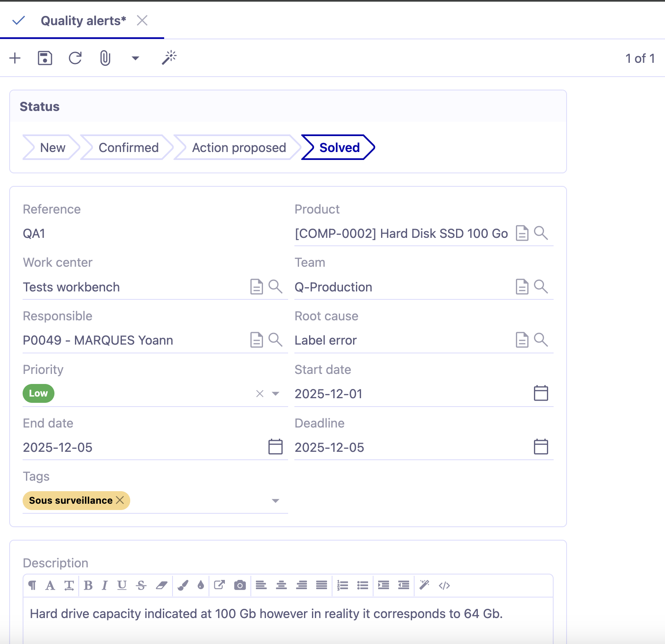Remove the Sous surveillance tag
The width and height of the screenshot is (665, 644).
tap(120, 500)
